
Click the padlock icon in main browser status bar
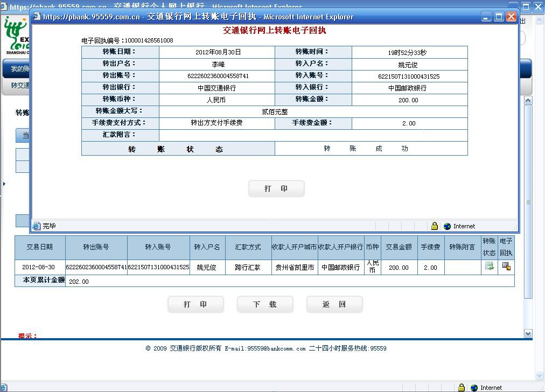[461, 388]
